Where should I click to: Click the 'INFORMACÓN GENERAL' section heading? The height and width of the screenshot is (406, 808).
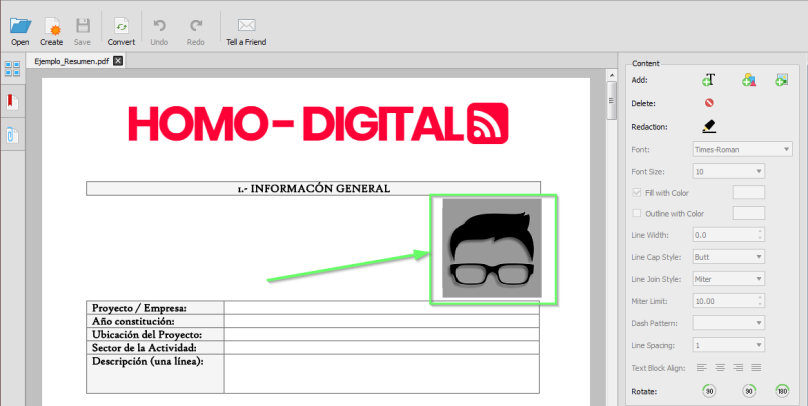coord(320,189)
